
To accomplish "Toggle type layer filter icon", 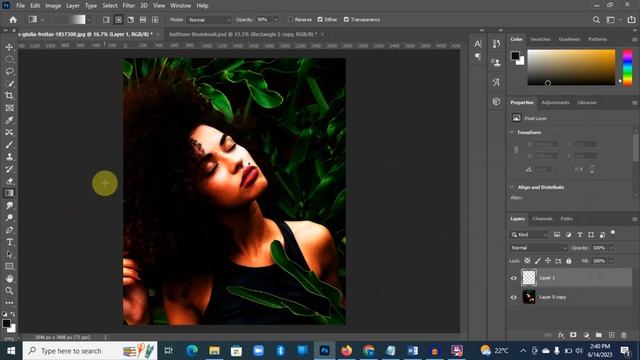I will click(x=580, y=235).
